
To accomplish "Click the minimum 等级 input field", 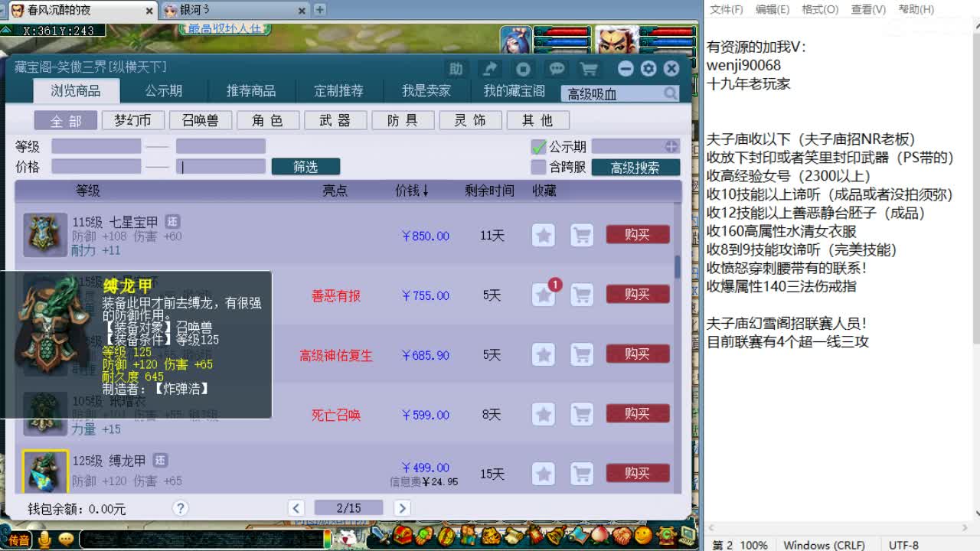I will coord(96,146).
